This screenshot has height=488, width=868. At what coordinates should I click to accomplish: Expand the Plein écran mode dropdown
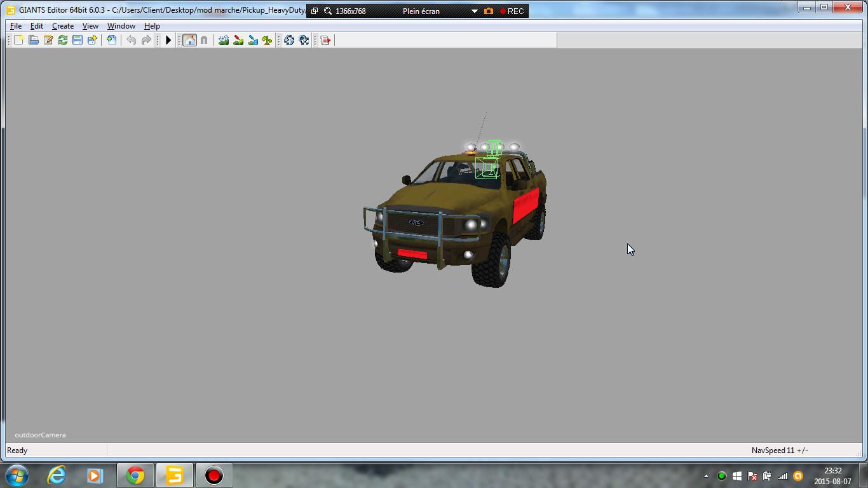(x=474, y=11)
